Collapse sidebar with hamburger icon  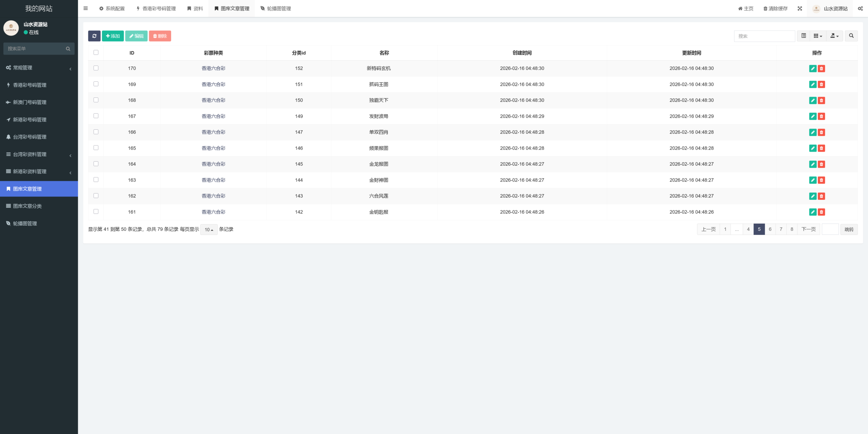[85, 8]
